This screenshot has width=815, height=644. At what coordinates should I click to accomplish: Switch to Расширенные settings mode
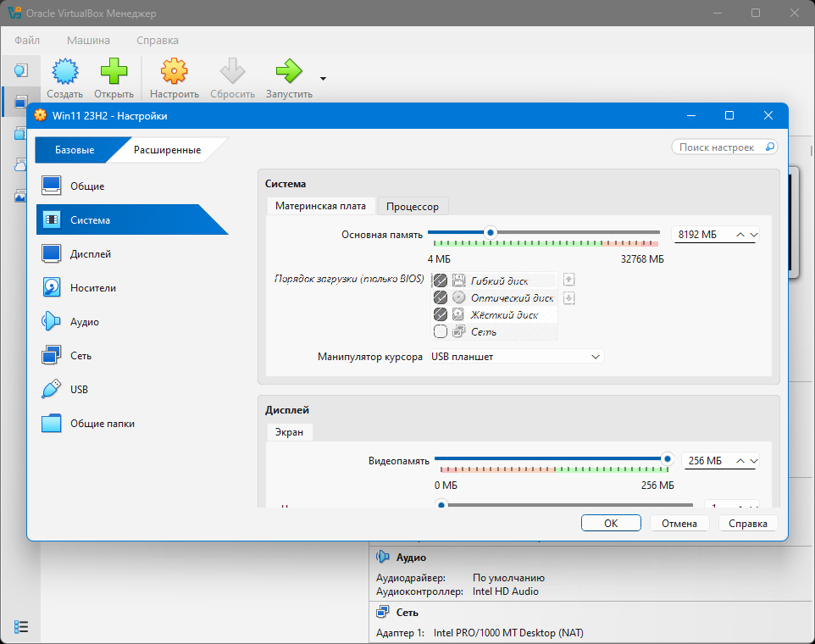(167, 150)
